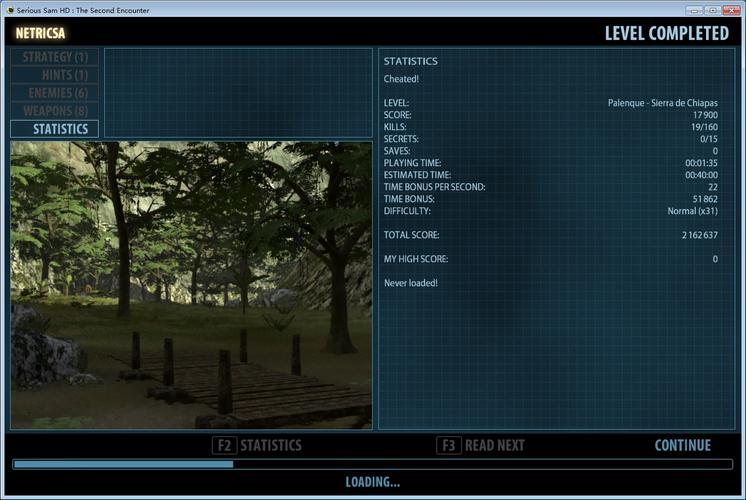This screenshot has height=500, width=746.
Task: Click the estimated time 00:40:00
Action: tap(701, 175)
